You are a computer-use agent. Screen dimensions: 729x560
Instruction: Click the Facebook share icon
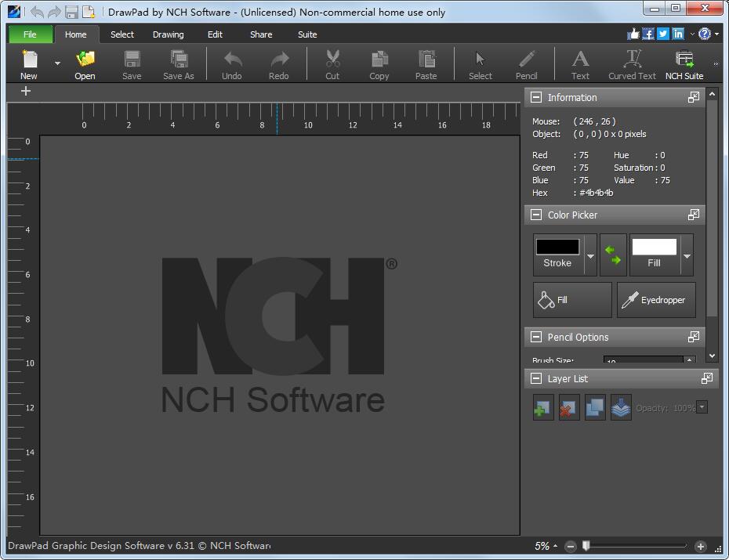tap(648, 34)
